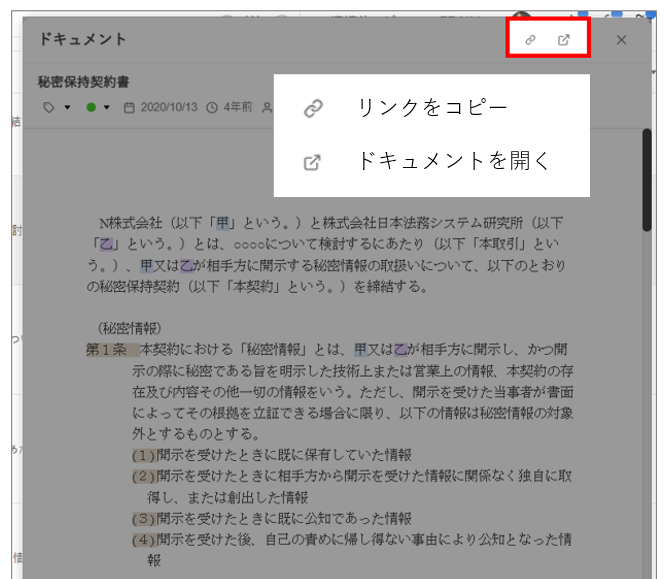665x579 pixels.
Task: Click the green status dot
Action: [92, 108]
